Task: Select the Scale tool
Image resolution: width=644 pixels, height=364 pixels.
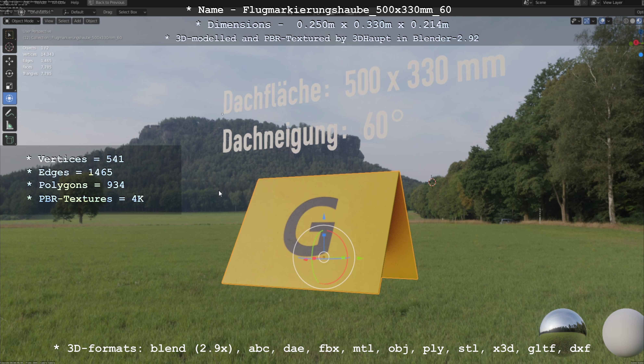Action: tap(9, 86)
